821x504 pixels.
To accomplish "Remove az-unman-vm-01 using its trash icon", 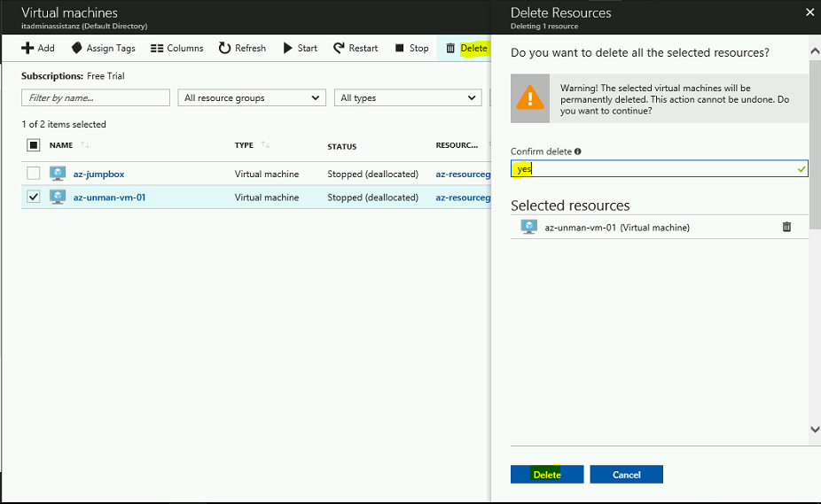I will click(x=786, y=227).
